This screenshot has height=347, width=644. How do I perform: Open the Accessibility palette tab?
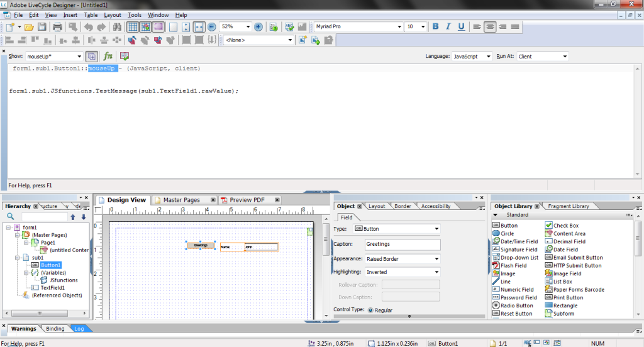435,206
